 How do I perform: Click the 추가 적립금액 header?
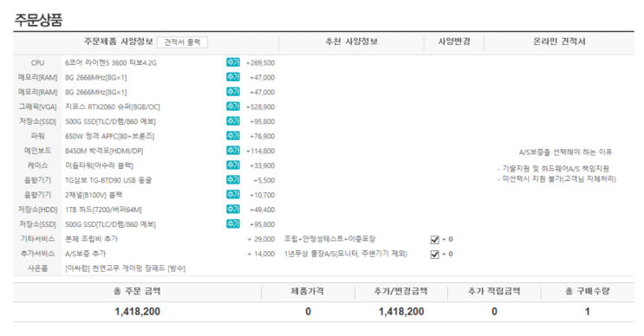[494, 291]
